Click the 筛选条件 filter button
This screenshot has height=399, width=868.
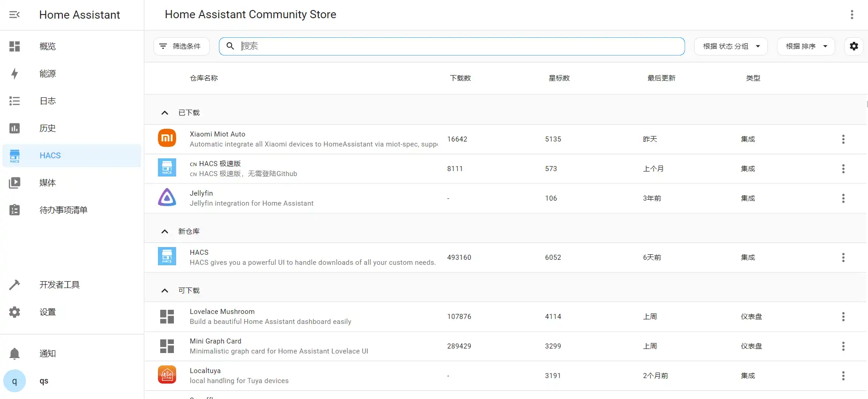181,46
